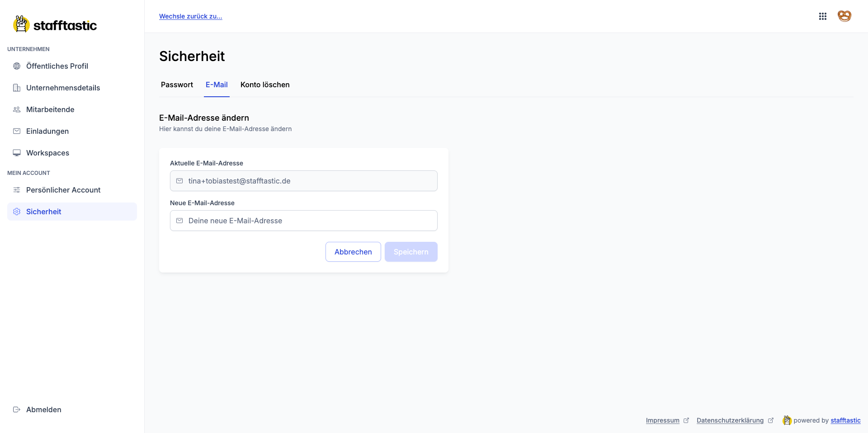The width and height of the screenshot is (868, 433).
Task: Follow the Wechsle zurück zu... link
Action: (190, 16)
